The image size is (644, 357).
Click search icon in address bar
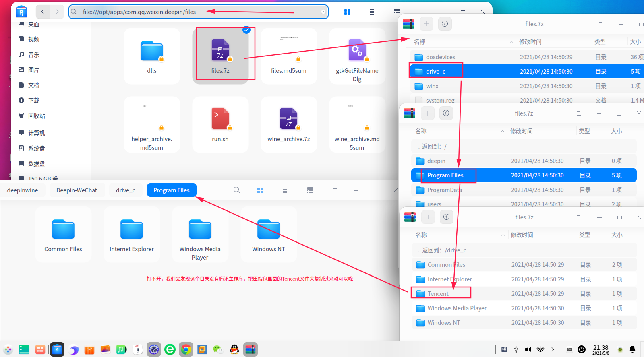74,12
